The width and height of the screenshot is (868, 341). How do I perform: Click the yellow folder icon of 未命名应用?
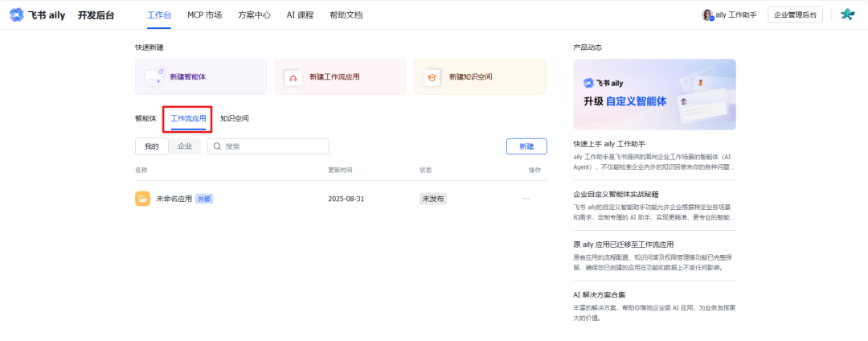(143, 199)
